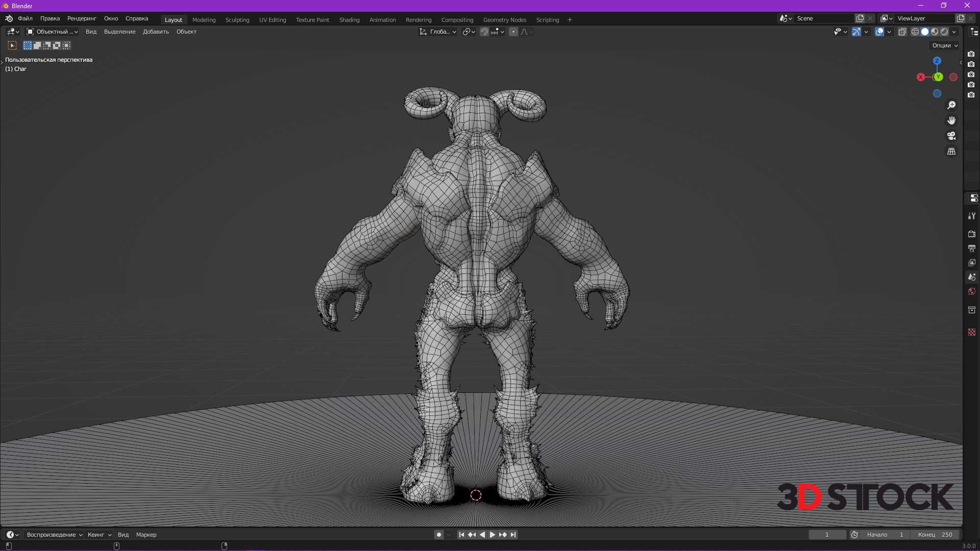Open the Рендеринг menu
The height and width of the screenshot is (551, 980).
pos(82,18)
